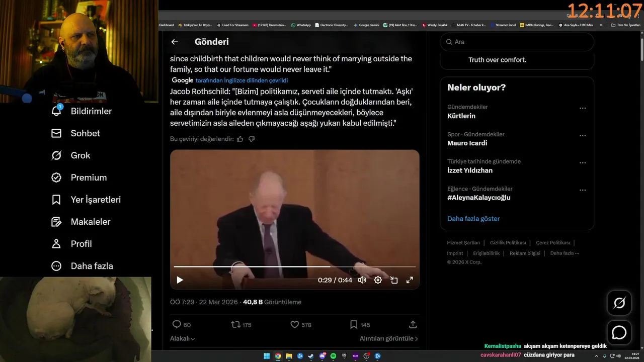Open more options for Mauro Icardi trend

(583, 135)
